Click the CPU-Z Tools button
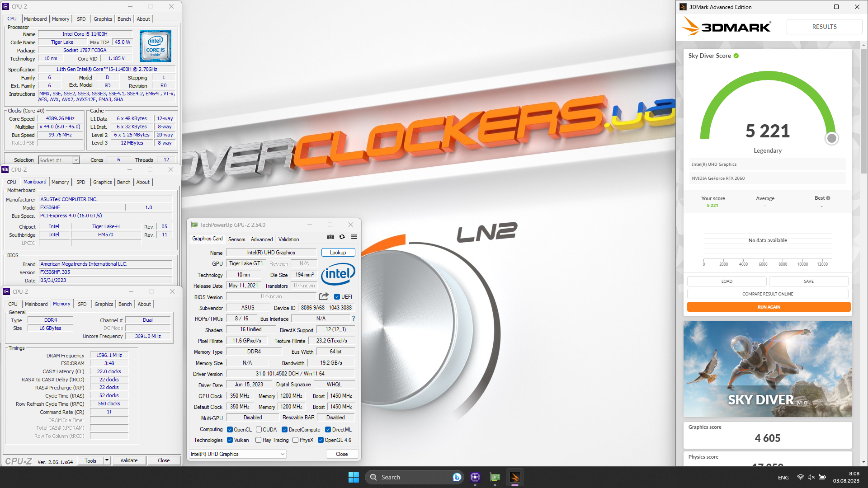Screen dimensions: 868x488 pyautogui.click(x=90, y=460)
